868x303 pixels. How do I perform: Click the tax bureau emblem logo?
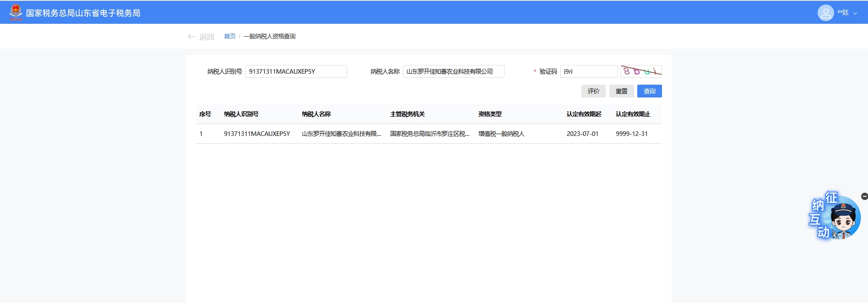[x=16, y=12]
